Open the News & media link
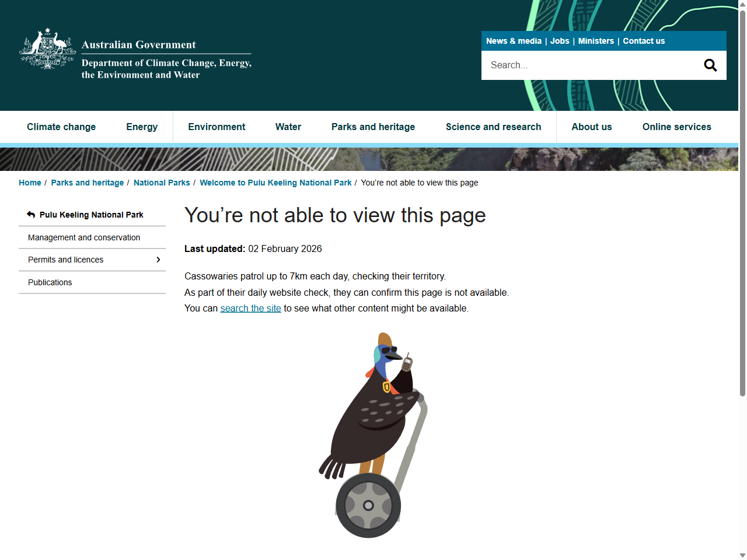Screen dimensions: 747x560 pyautogui.click(x=514, y=41)
